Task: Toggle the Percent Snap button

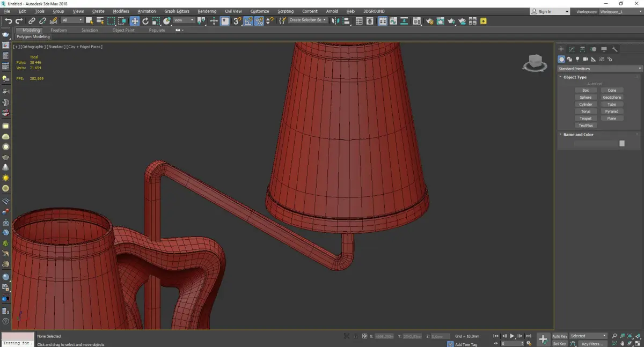Action: click(259, 21)
